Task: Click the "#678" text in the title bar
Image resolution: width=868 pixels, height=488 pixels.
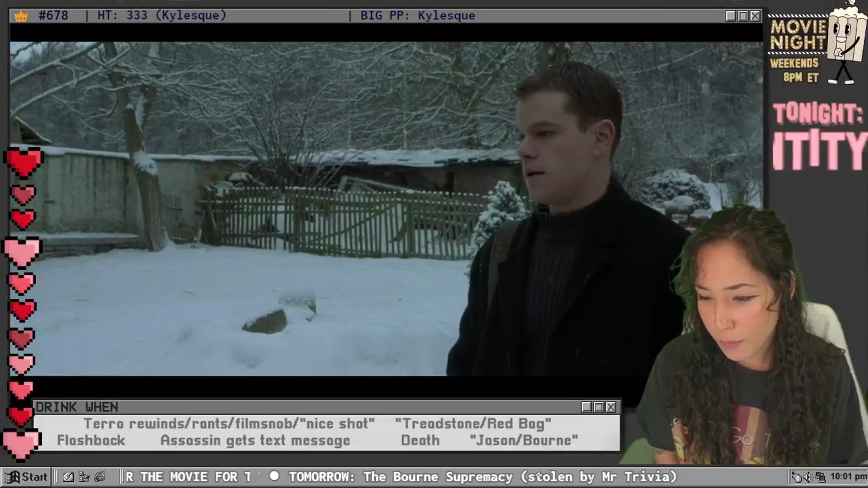Action: [53, 16]
